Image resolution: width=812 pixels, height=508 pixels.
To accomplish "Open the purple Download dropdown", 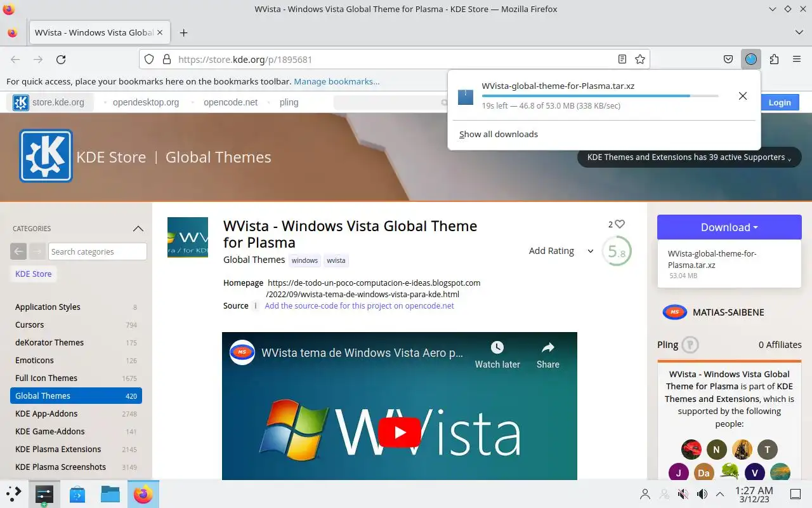I will click(730, 227).
